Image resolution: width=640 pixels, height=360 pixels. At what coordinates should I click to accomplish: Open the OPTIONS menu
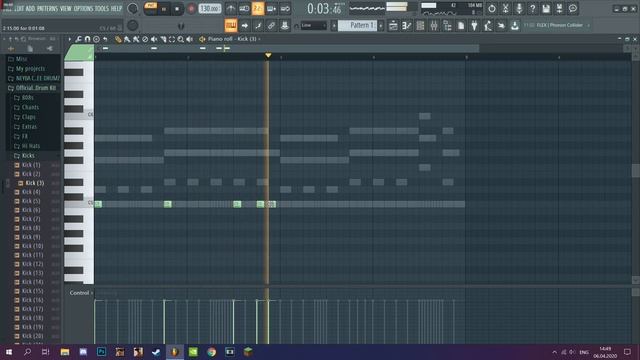[83, 9]
